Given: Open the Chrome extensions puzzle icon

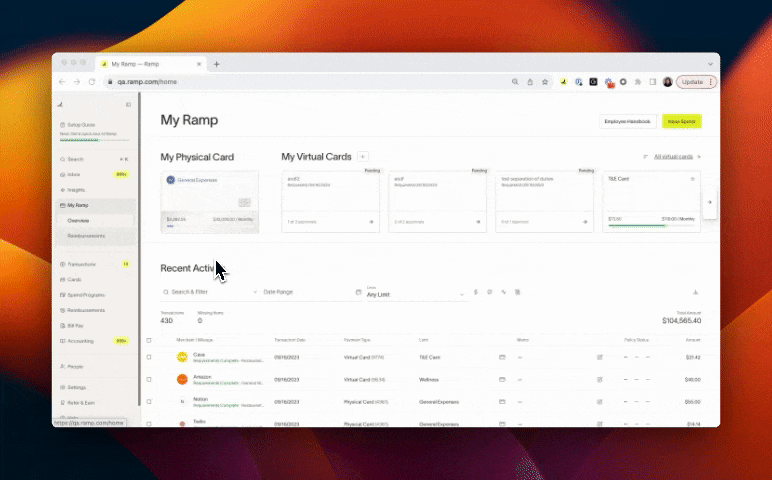Looking at the screenshot, I should pyautogui.click(x=638, y=82).
